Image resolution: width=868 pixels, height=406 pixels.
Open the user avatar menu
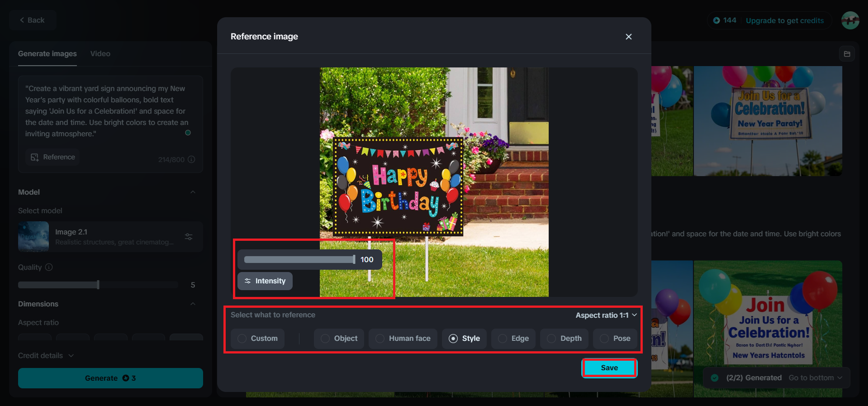[x=850, y=20]
